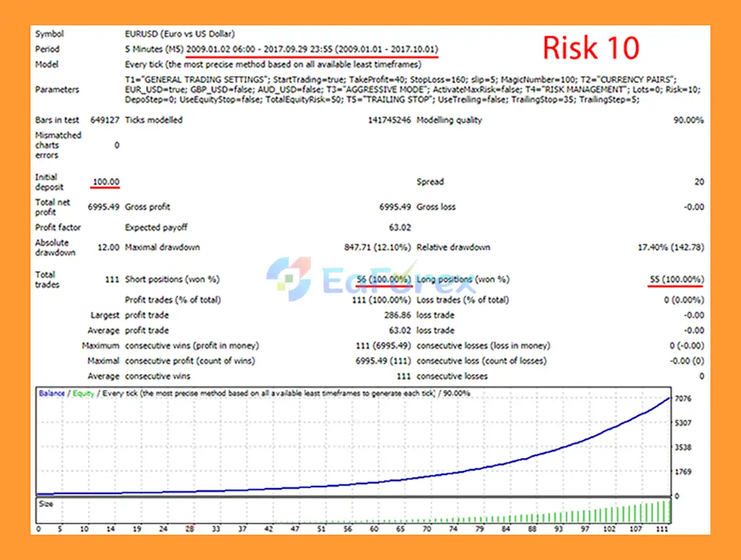Click the EaForex watermark logo icon
Viewport: 741px width, 560px height.
[x=289, y=279]
